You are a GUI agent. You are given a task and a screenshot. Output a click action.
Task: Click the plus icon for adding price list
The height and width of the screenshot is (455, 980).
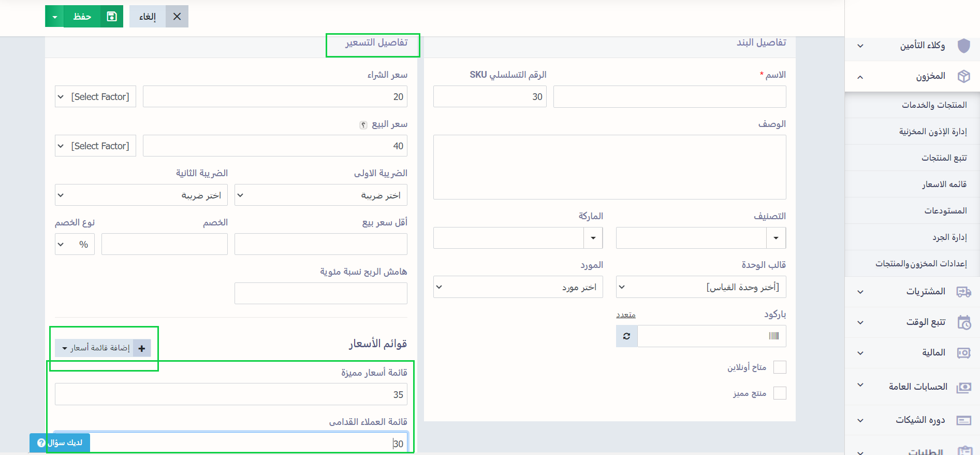coord(142,348)
